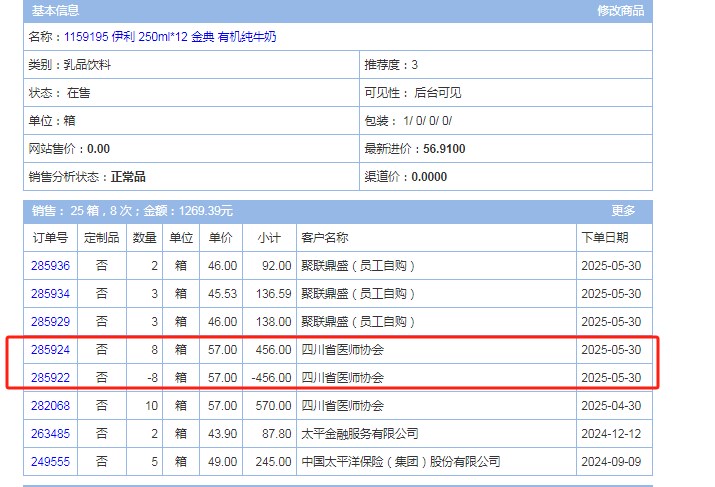Click the 单价 column header
The image size is (715, 487).
(221, 238)
